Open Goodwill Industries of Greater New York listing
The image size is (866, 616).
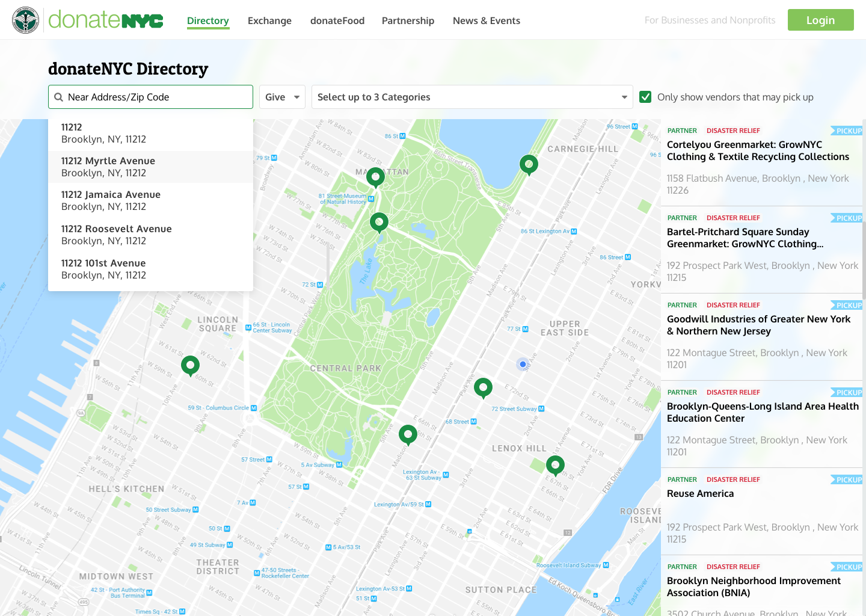[759, 325]
